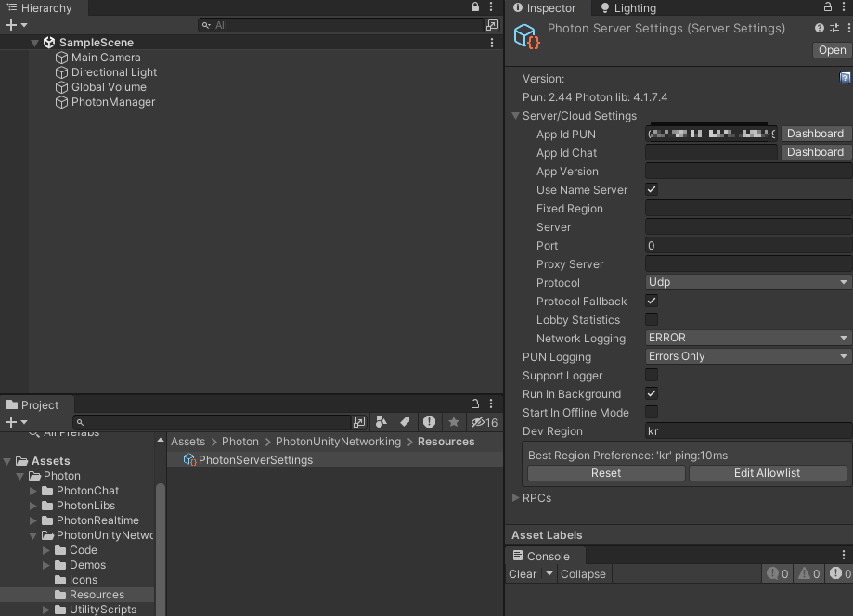This screenshot has height=616, width=853.
Task: Lock the Hierarchy panel
Action: coord(475,7)
